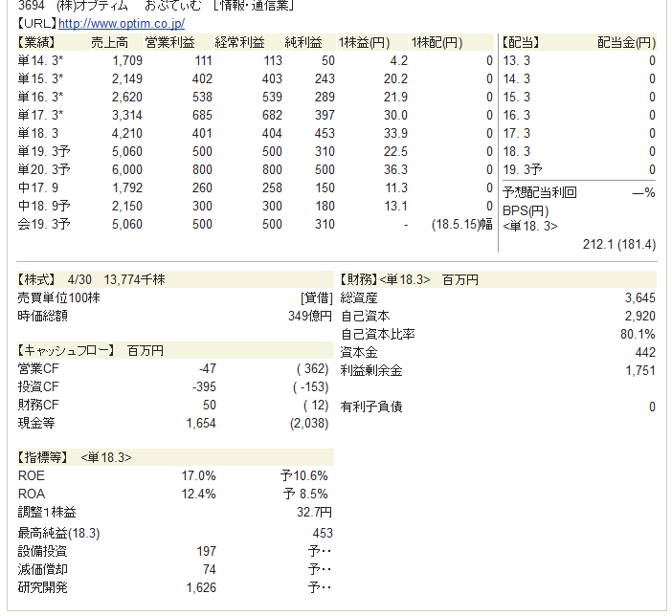
Task: Open the optim.co.jp URL link
Action: point(122,23)
